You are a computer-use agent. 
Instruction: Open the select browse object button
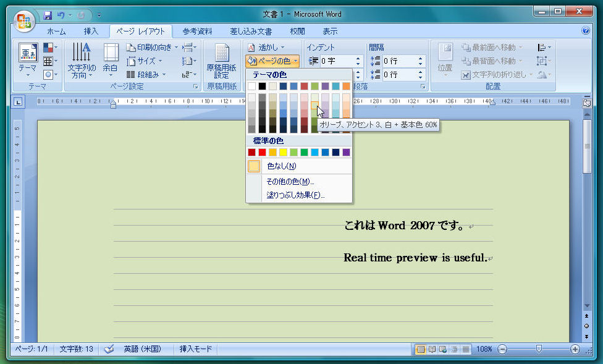click(586, 326)
